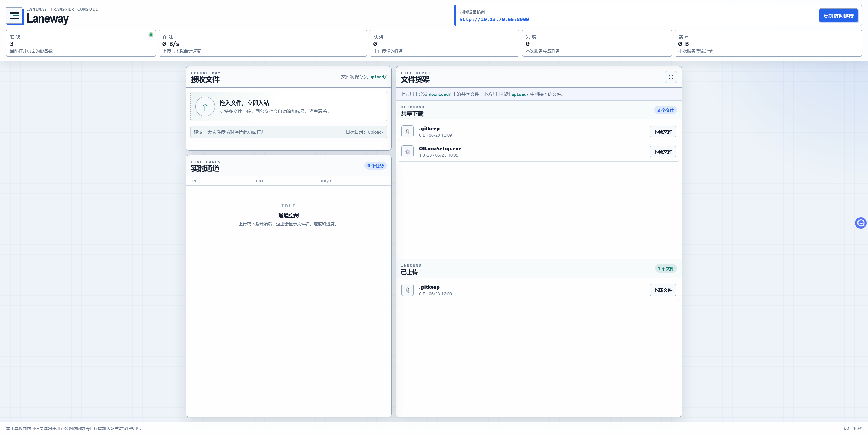This screenshot has height=434, width=868.
Task: Click the Laneway logo icon
Action: pos(15,16)
